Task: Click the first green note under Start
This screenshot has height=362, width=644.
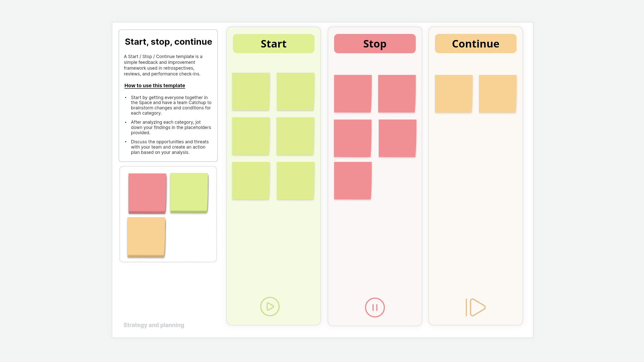Action: tap(251, 92)
